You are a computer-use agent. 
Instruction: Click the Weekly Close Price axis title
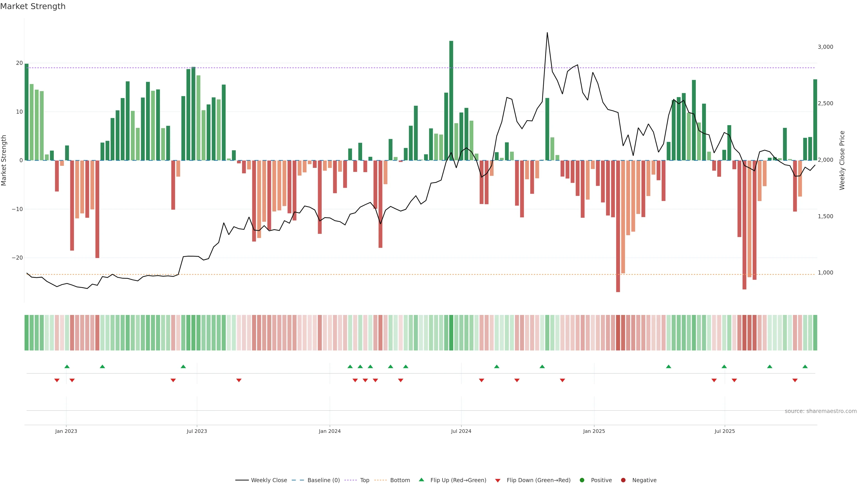pyautogui.click(x=842, y=160)
